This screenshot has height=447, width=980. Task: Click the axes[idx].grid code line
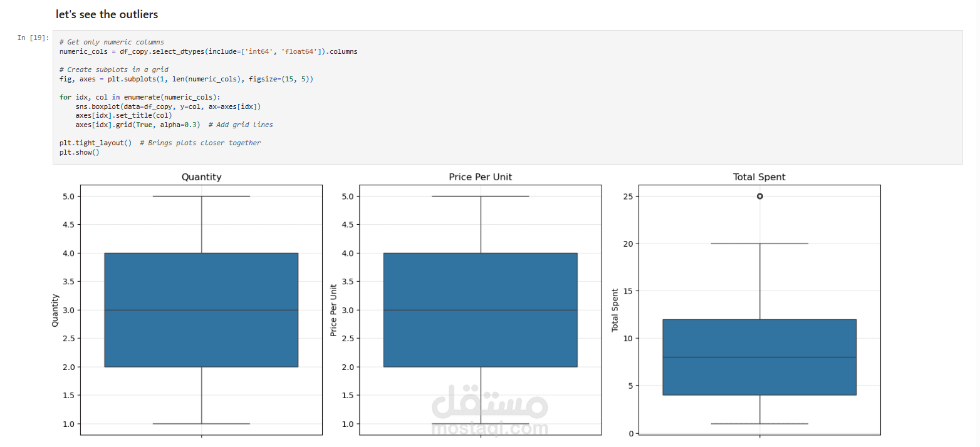(x=174, y=125)
